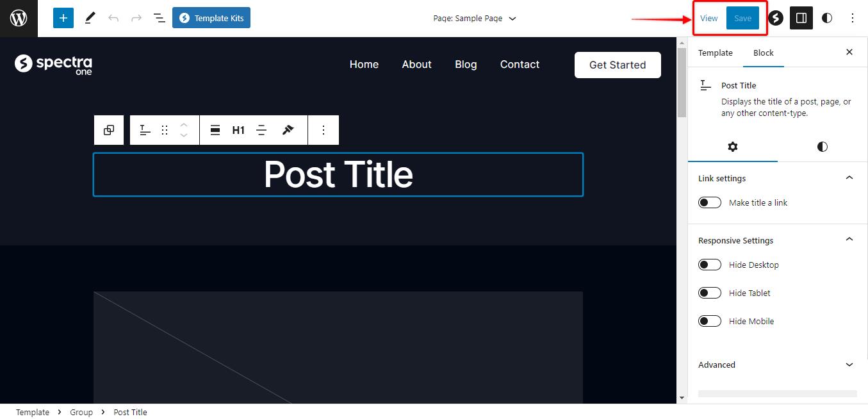Click the copy style brush icon
The height and width of the screenshot is (419, 868).
[x=288, y=130]
